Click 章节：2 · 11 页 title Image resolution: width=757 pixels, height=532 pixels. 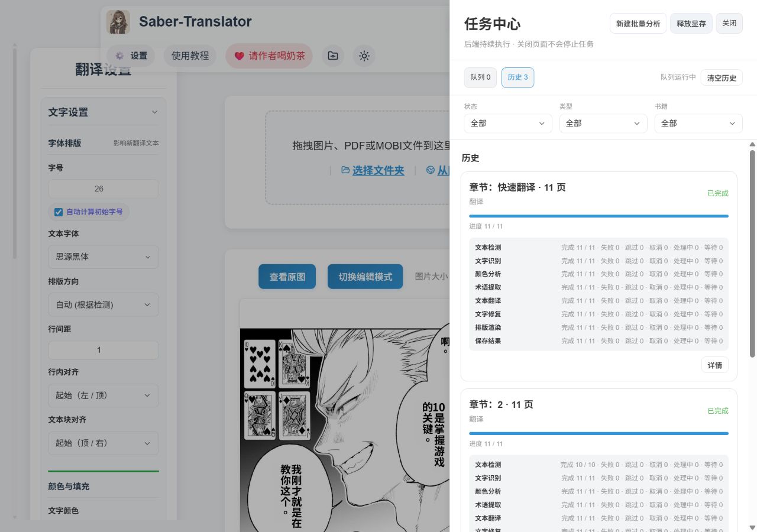tap(501, 405)
